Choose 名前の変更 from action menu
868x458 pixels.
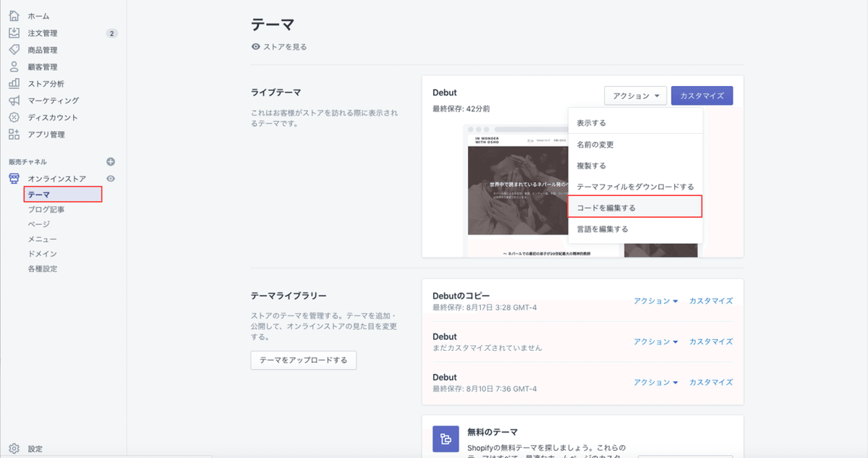click(635, 145)
